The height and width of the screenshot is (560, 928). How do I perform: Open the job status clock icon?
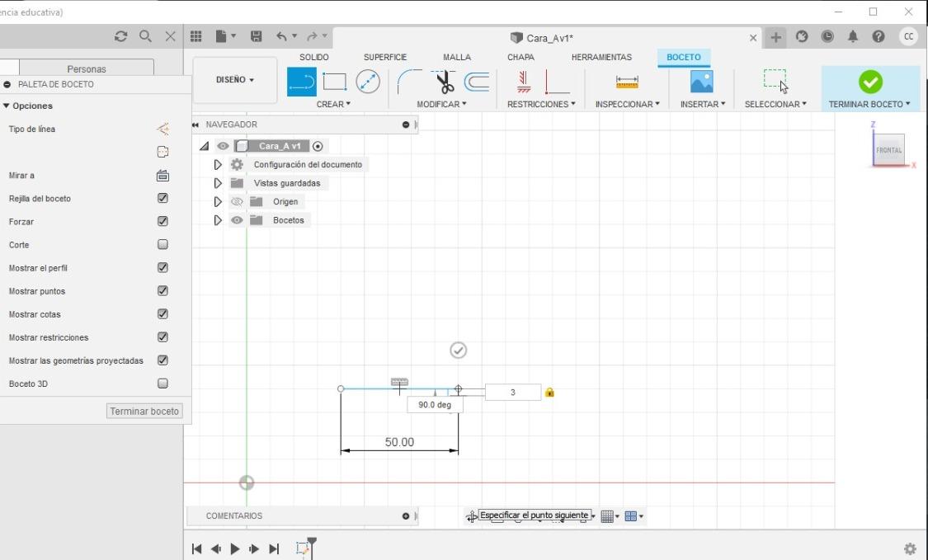(827, 37)
